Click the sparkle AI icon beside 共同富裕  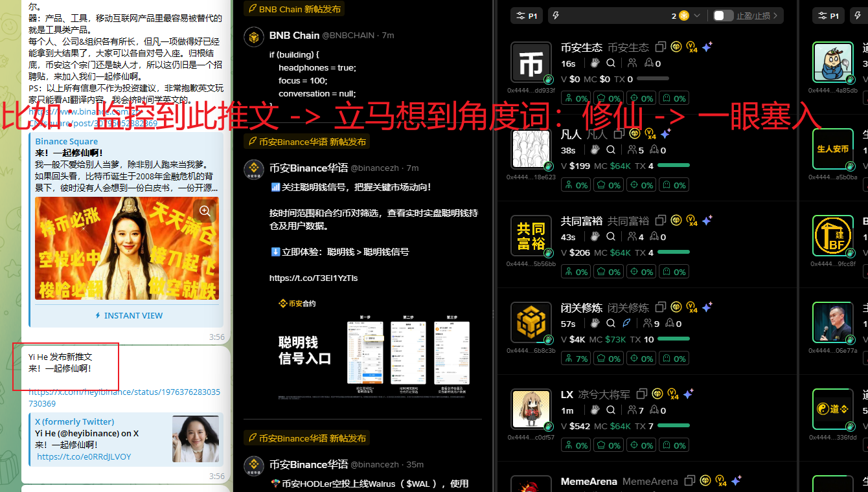[x=707, y=221]
